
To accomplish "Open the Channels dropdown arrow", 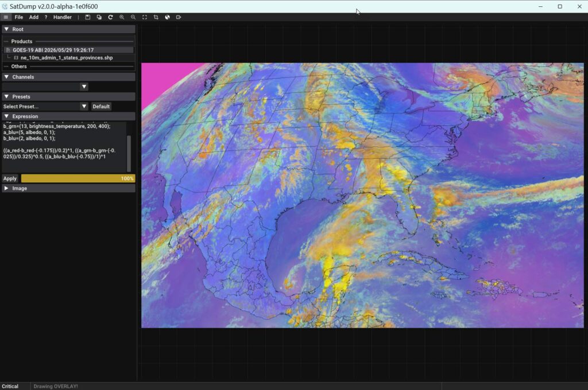I will (x=84, y=87).
